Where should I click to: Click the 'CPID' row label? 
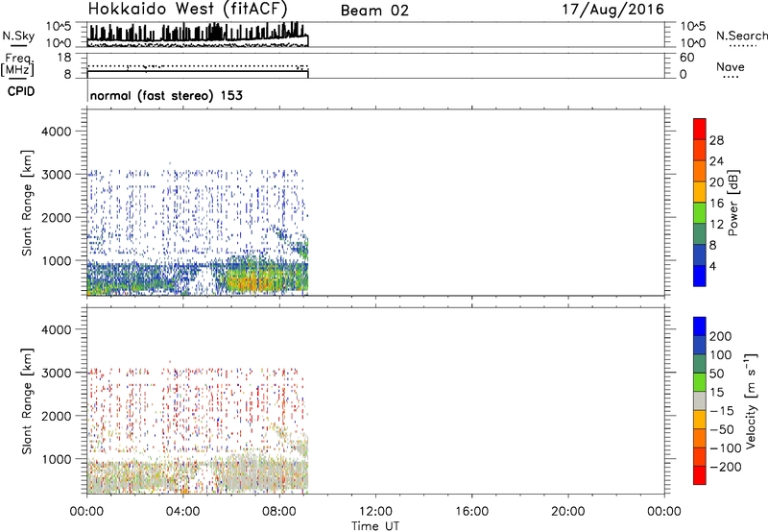(x=21, y=91)
